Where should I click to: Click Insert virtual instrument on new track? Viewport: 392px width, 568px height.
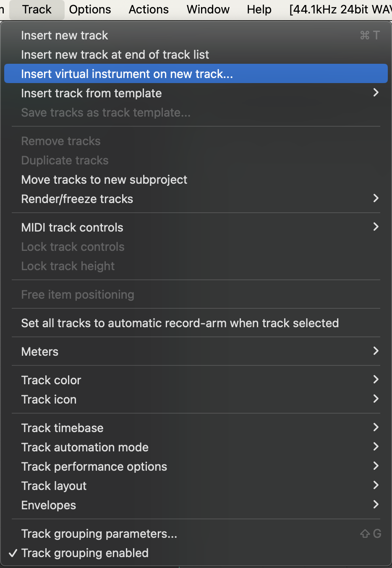[x=127, y=74]
